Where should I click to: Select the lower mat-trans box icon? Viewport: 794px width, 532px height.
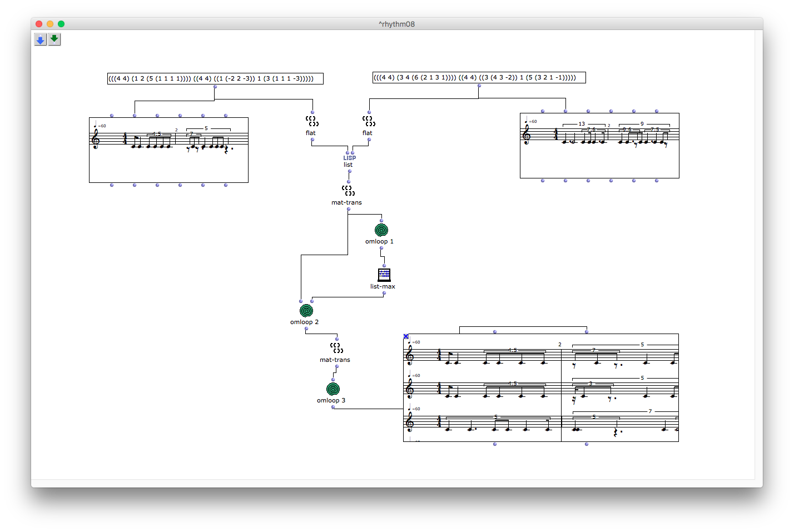(x=336, y=348)
